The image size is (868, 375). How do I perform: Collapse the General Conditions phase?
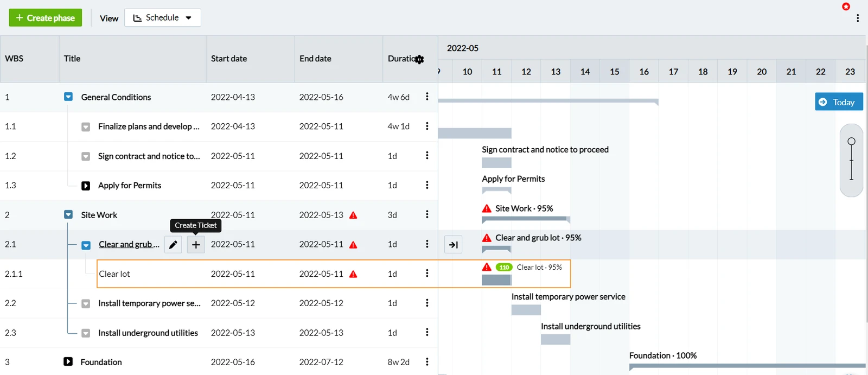(x=68, y=97)
